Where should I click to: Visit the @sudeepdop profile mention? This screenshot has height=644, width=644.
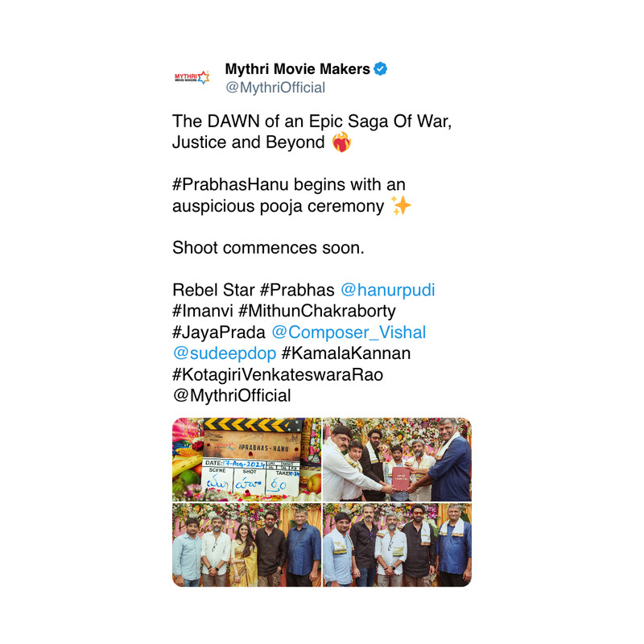(225, 353)
